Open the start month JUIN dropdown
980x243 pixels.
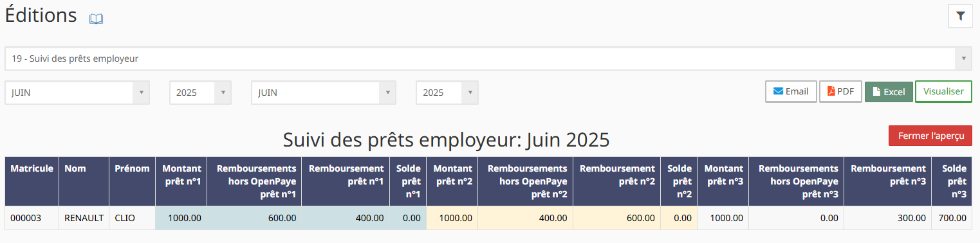[77, 93]
